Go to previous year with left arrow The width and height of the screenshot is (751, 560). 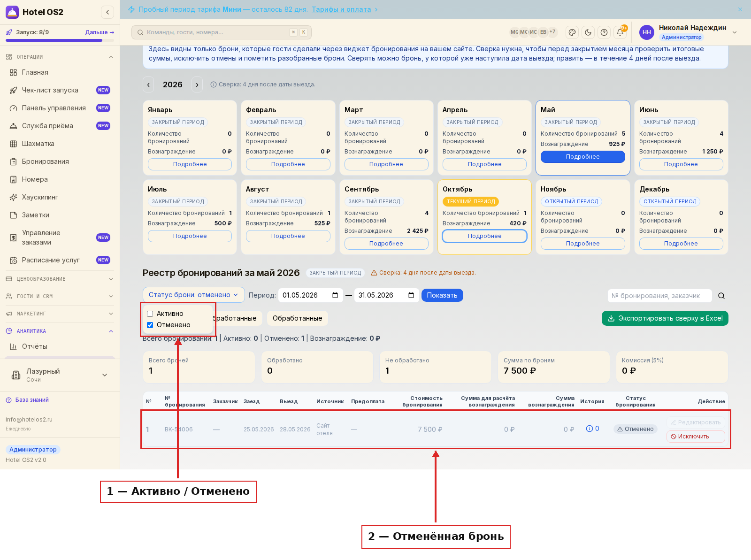(x=148, y=84)
